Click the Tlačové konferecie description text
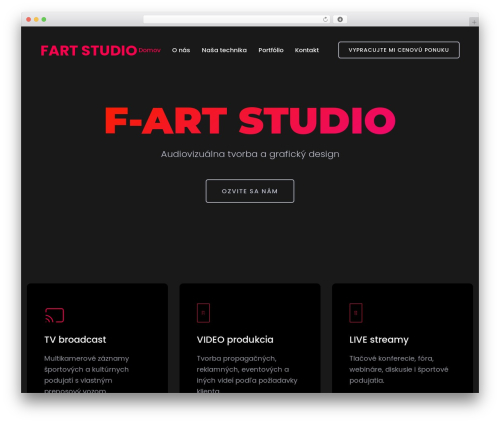 click(399, 369)
